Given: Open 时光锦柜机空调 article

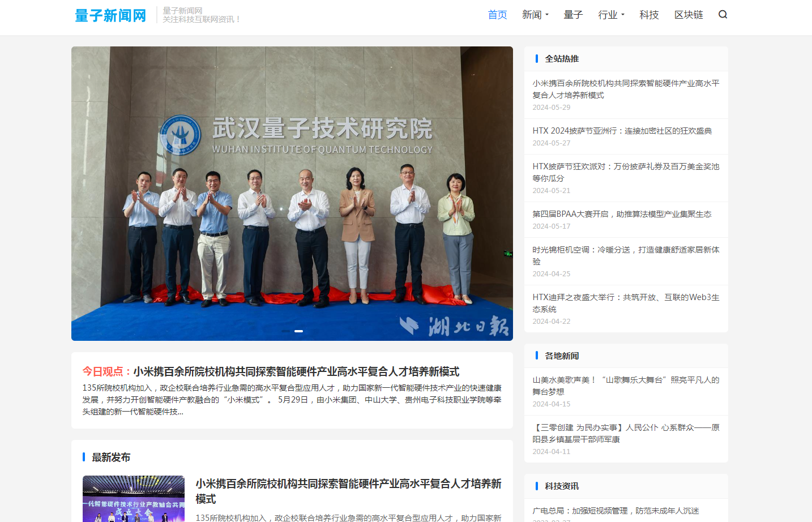Looking at the screenshot, I should point(626,255).
